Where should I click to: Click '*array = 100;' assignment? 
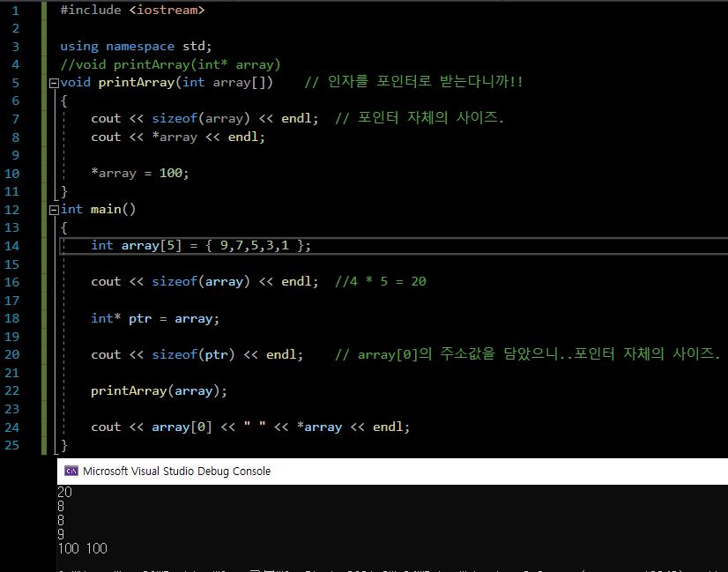[140, 173]
